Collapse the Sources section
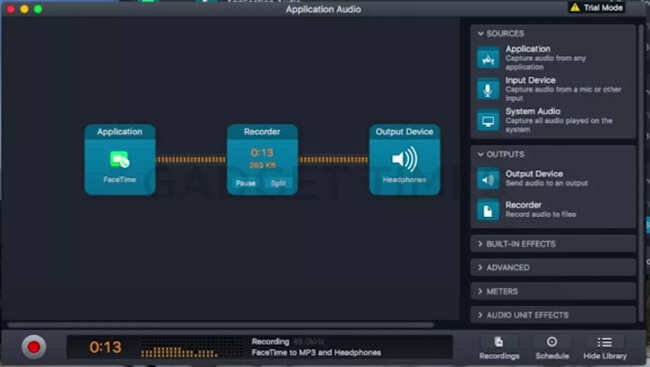The image size is (650, 367). (x=481, y=34)
